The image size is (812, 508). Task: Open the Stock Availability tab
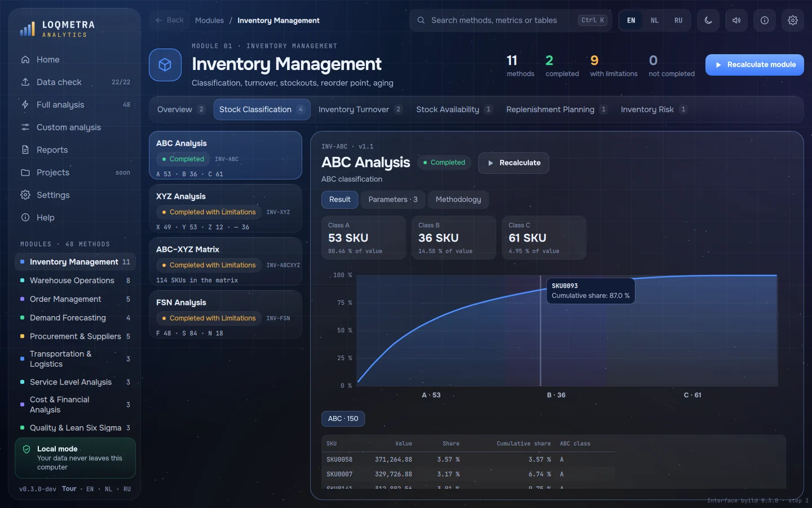click(x=454, y=110)
